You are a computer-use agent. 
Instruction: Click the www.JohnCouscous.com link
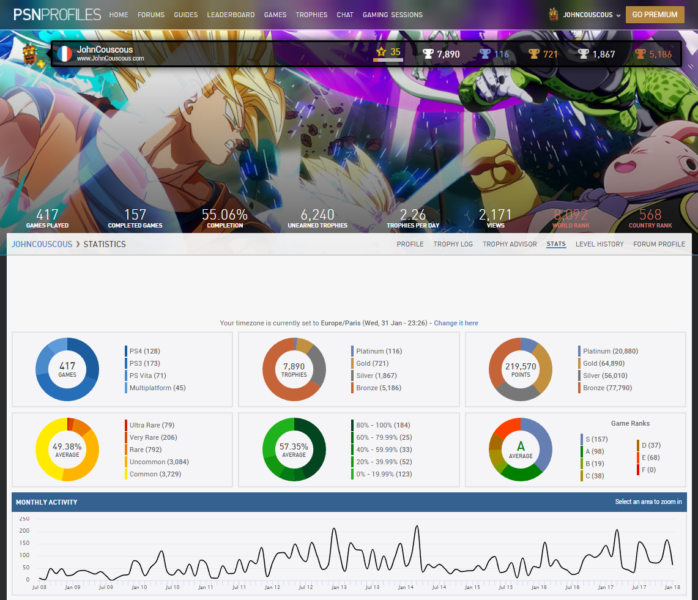110,59
